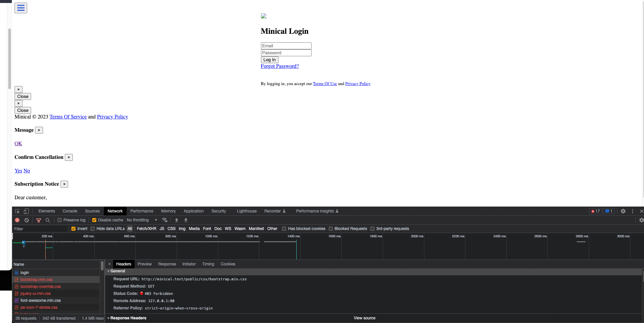
Task: Enable Preserve log
Action: 60,220
